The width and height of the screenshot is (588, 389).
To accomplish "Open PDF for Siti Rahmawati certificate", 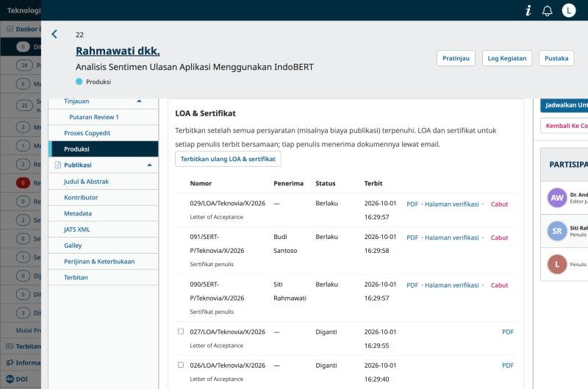I will pyautogui.click(x=412, y=285).
